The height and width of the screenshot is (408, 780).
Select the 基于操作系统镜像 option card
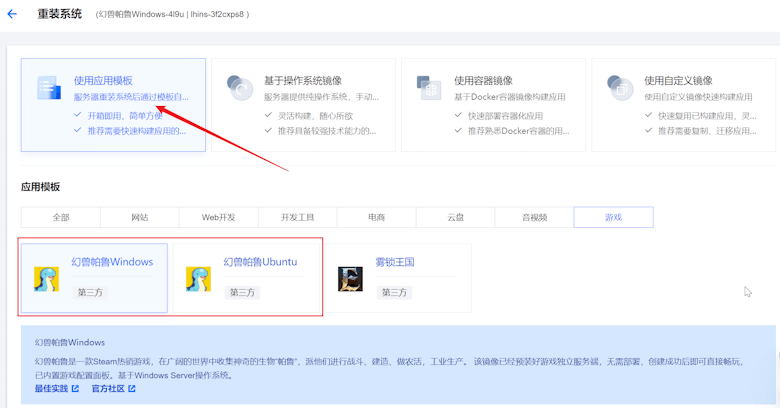click(303, 104)
